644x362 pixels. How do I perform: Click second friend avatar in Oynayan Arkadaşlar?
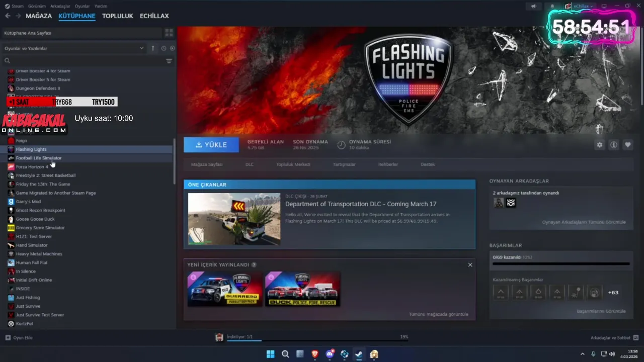511,203
